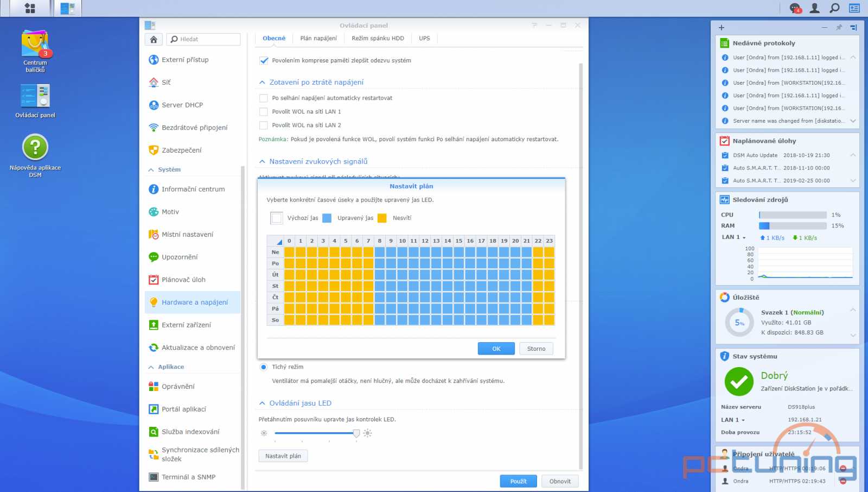Screen dimensions: 868x492
Task: Collapse Ovládání jasu LED section
Action: tap(262, 403)
